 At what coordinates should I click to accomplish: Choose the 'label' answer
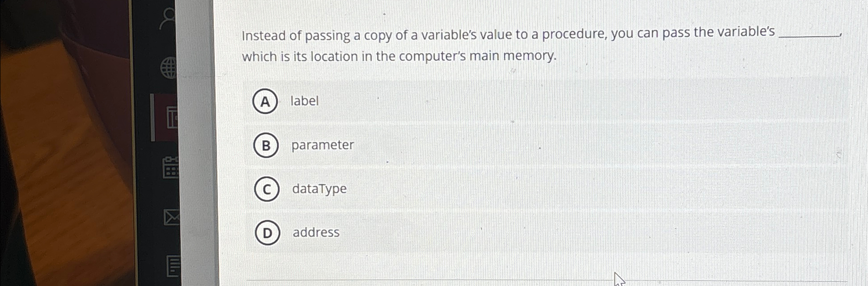coord(304,102)
